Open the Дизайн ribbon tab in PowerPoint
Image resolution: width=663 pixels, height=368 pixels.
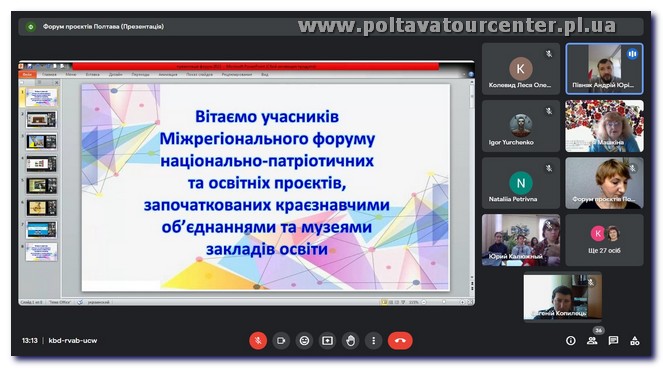click(115, 74)
